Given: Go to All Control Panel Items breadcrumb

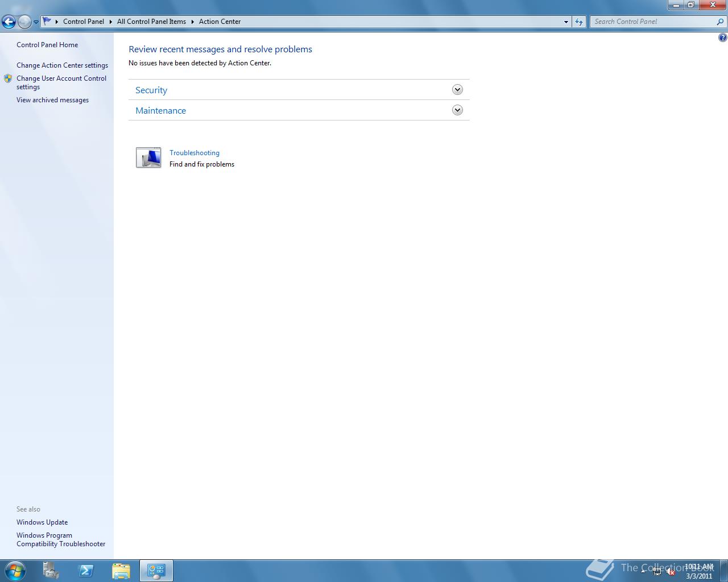Looking at the screenshot, I should [x=151, y=22].
